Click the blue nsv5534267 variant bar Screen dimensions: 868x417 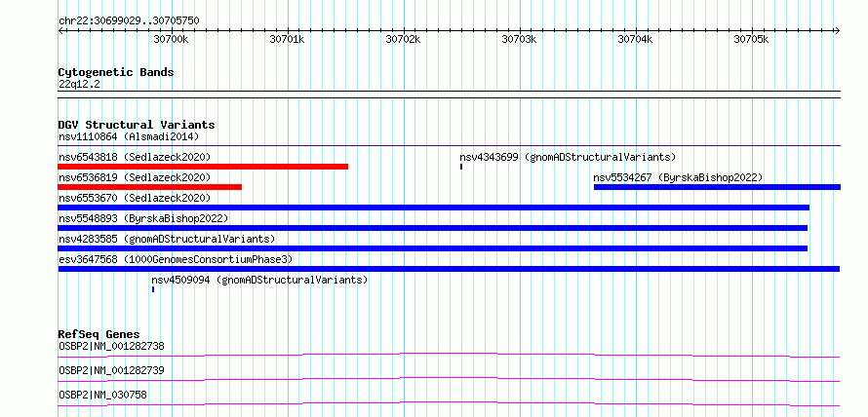pos(717,187)
